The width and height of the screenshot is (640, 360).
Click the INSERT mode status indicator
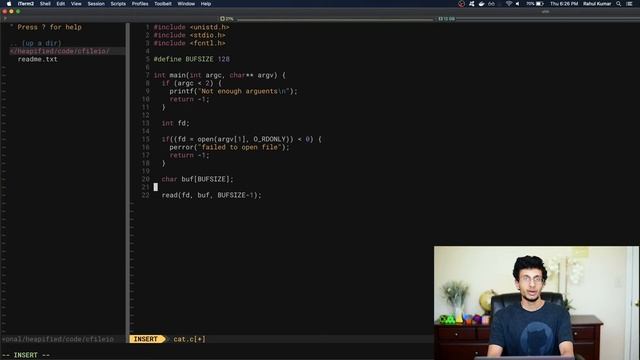click(146, 339)
